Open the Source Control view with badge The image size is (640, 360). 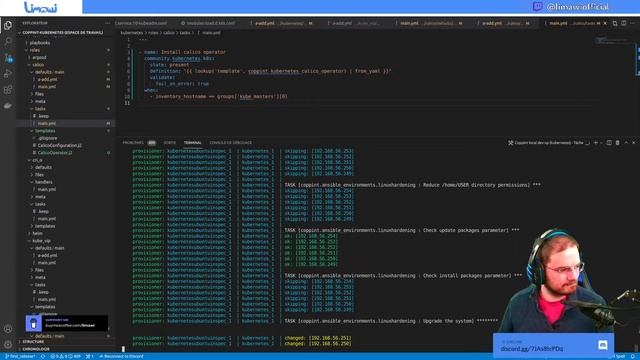click(8, 58)
